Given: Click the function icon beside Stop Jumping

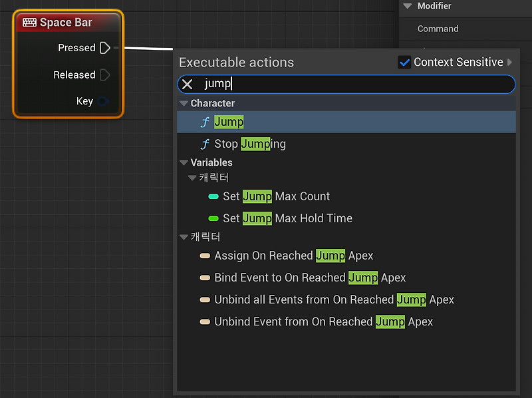Looking at the screenshot, I should click(205, 144).
